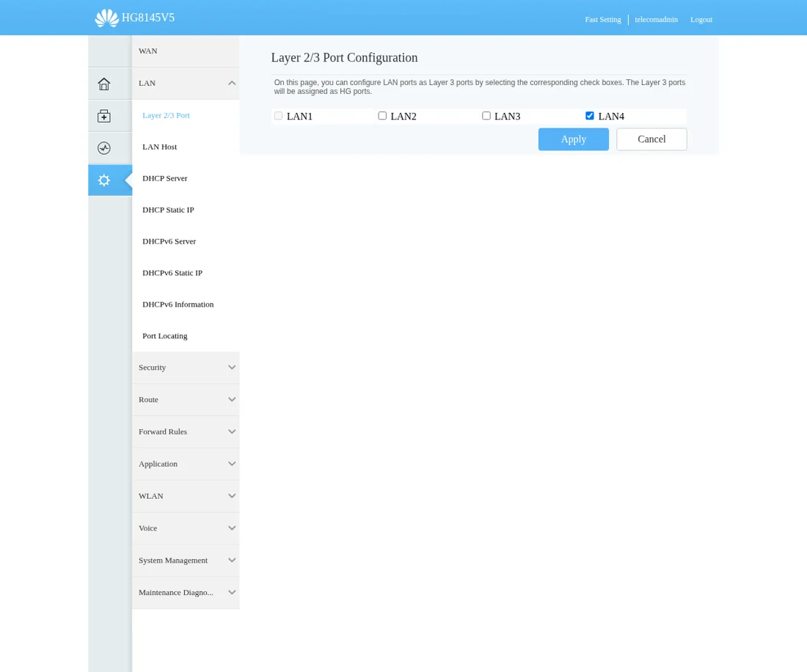
Task: Click the Application menu label
Action: click(x=158, y=464)
